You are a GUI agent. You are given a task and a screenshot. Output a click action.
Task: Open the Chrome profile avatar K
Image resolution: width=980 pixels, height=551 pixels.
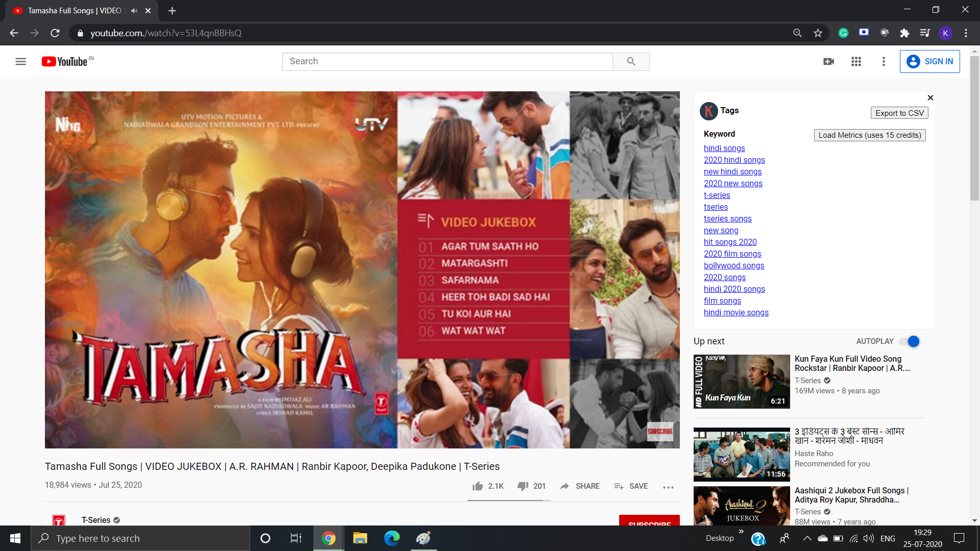[945, 33]
